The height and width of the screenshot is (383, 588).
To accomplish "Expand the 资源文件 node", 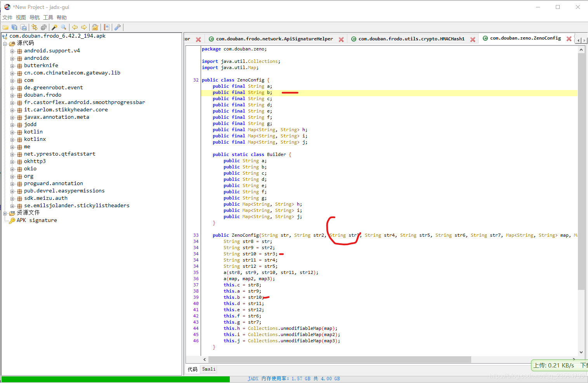I will [5, 213].
